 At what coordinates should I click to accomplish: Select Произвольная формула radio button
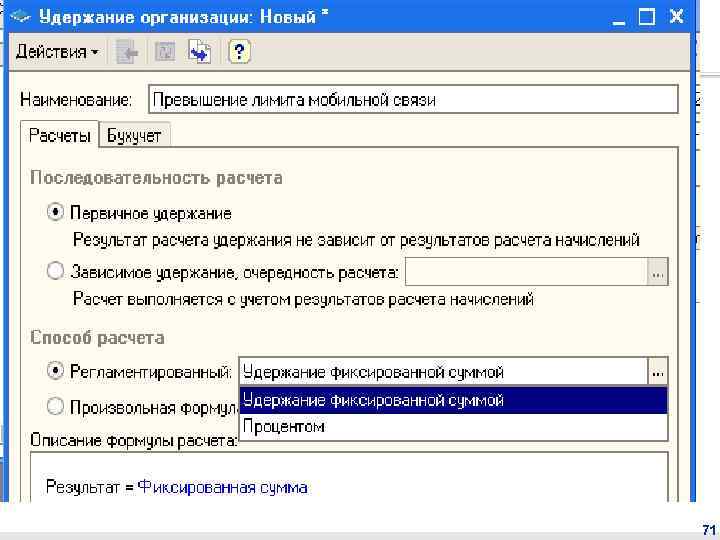[55, 406]
